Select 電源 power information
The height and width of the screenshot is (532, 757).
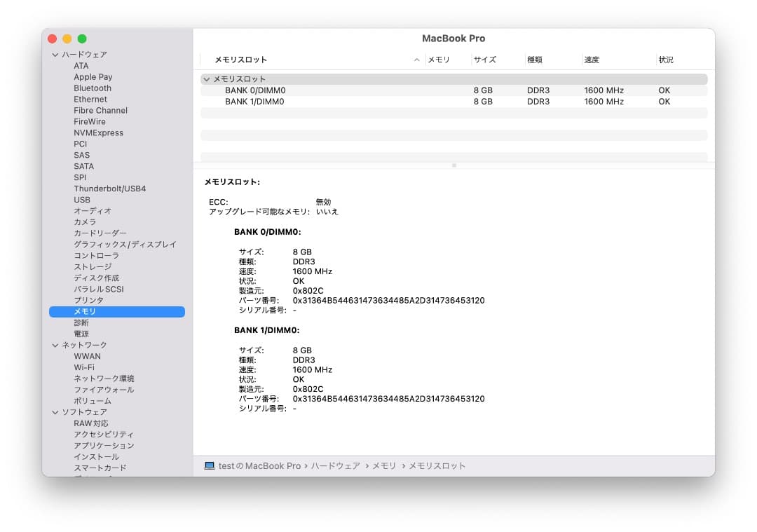(x=81, y=334)
